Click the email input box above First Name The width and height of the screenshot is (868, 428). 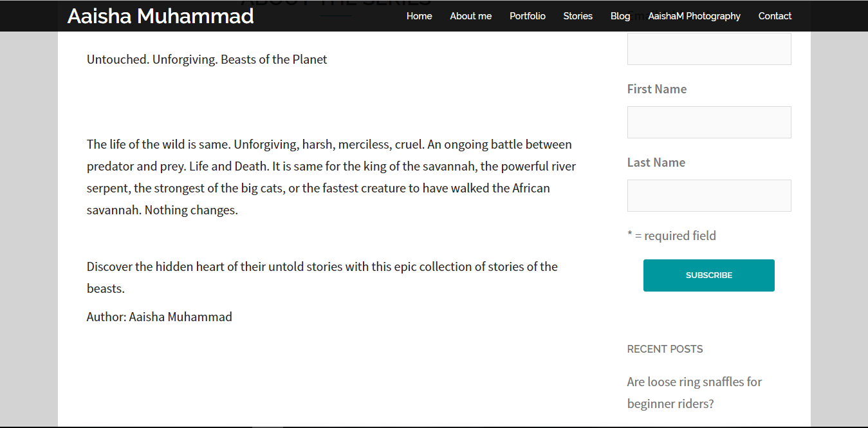[708, 50]
